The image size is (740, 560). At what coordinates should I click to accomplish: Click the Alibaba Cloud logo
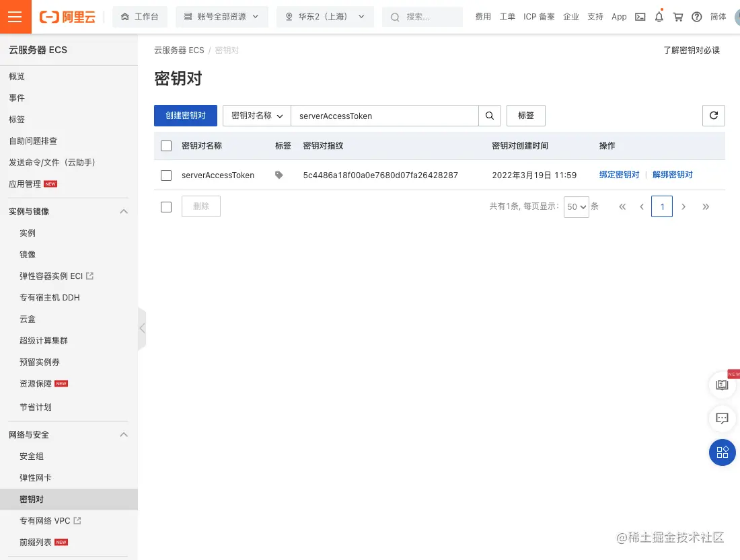[x=67, y=17]
